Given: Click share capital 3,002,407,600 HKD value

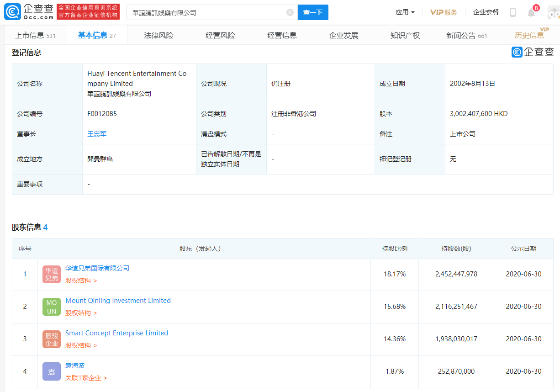Looking at the screenshot, I should pyautogui.click(x=479, y=114).
